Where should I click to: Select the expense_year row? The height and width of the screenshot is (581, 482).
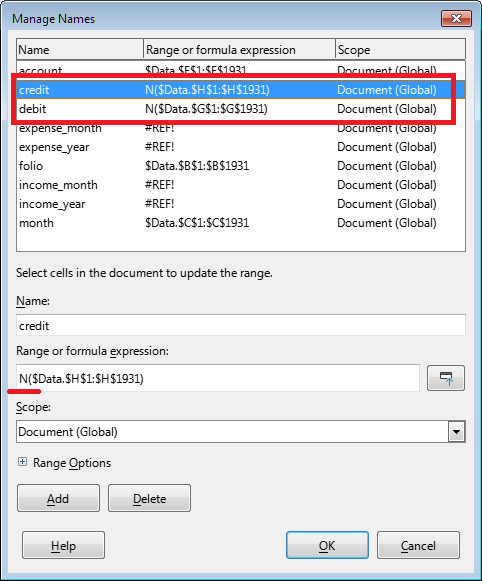pyautogui.click(x=241, y=147)
